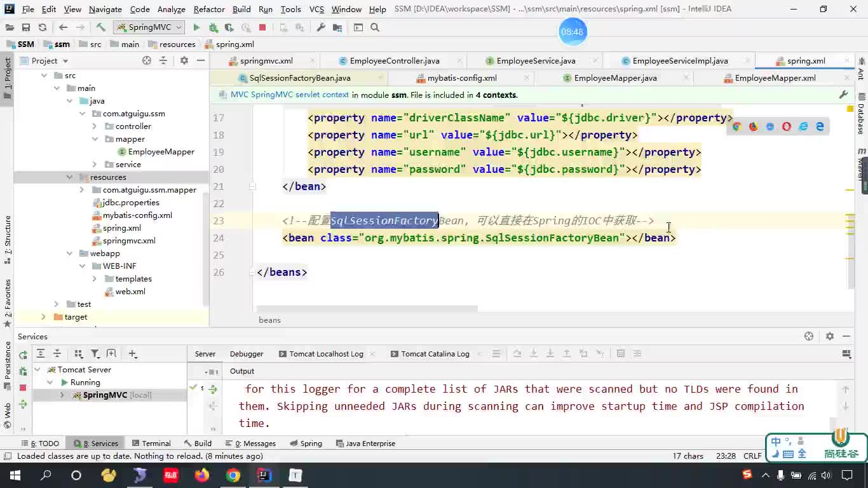Open Project panel gear options
868x488 pixels.
tap(184, 60)
